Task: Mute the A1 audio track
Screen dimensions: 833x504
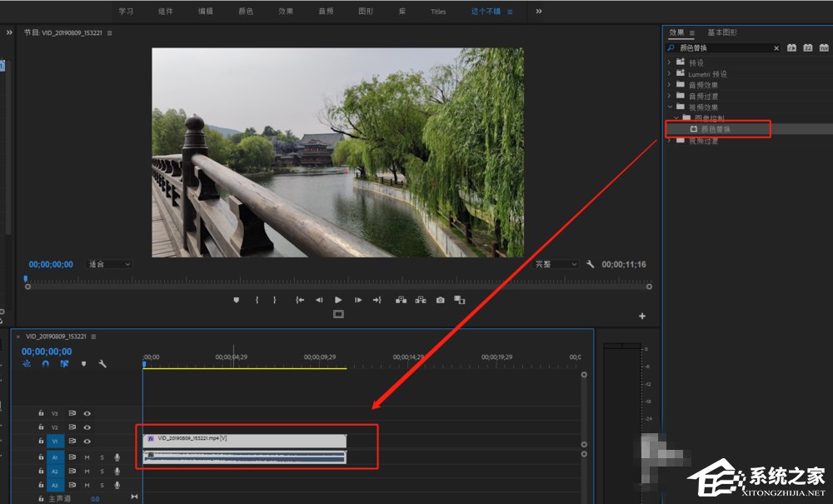Action: [87, 457]
